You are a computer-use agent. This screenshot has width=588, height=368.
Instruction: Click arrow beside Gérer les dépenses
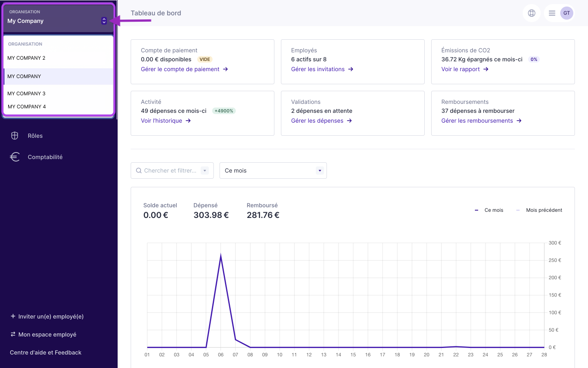coord(350,121)
